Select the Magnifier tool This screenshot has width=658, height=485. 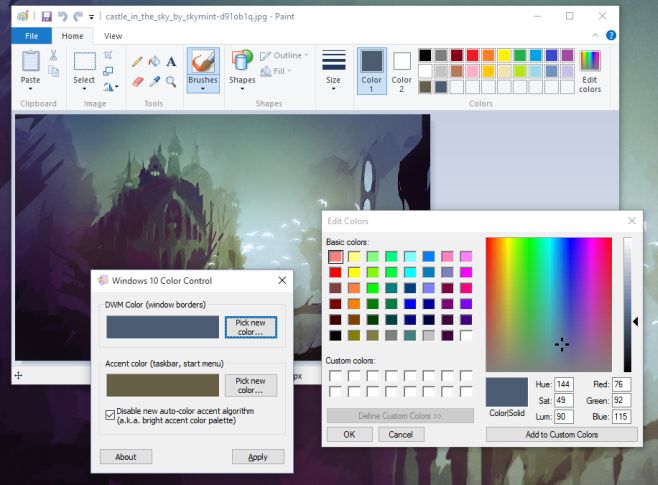(171, 81)
